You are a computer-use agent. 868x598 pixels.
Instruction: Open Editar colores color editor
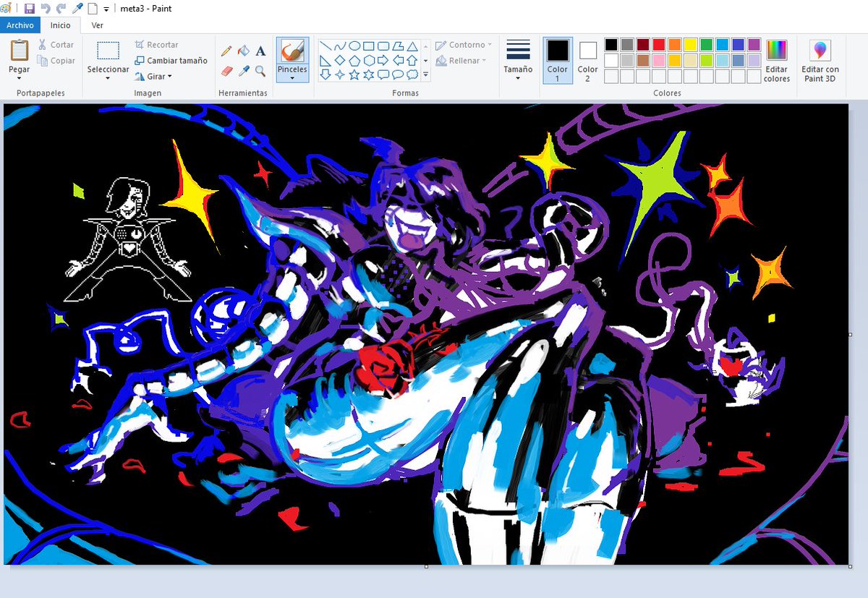(x=777, y=61)
